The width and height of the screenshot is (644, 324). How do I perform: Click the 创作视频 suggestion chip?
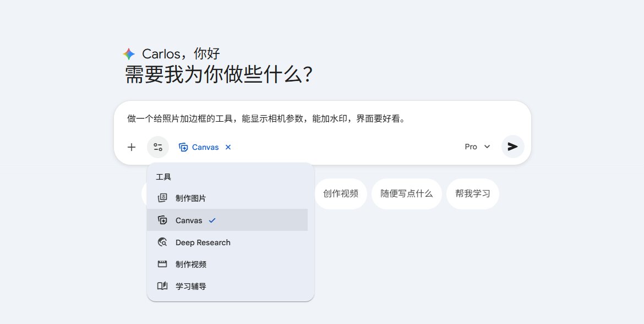(x=341, y=193)
